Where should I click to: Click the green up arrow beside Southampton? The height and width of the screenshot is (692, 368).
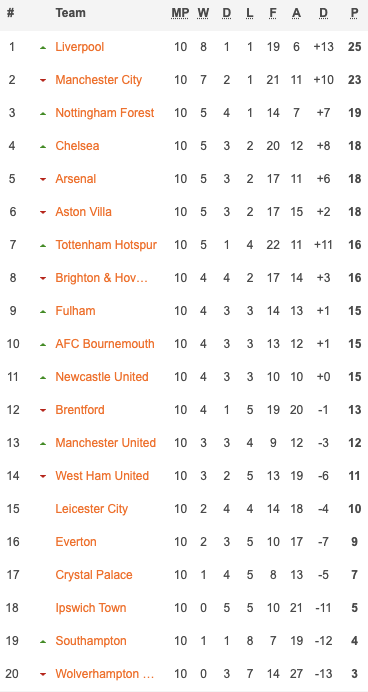(43, 641)
